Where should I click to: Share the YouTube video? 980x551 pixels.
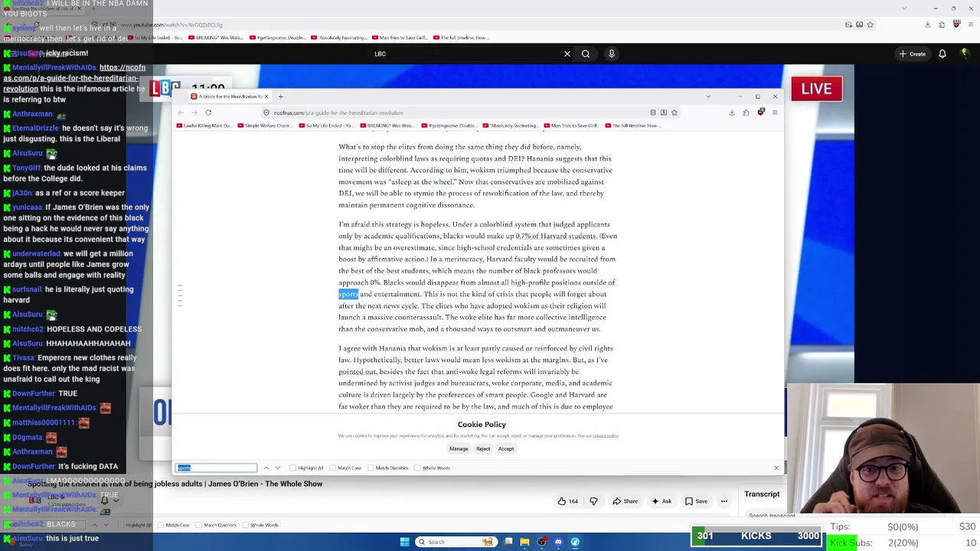(x=625, y=501)
